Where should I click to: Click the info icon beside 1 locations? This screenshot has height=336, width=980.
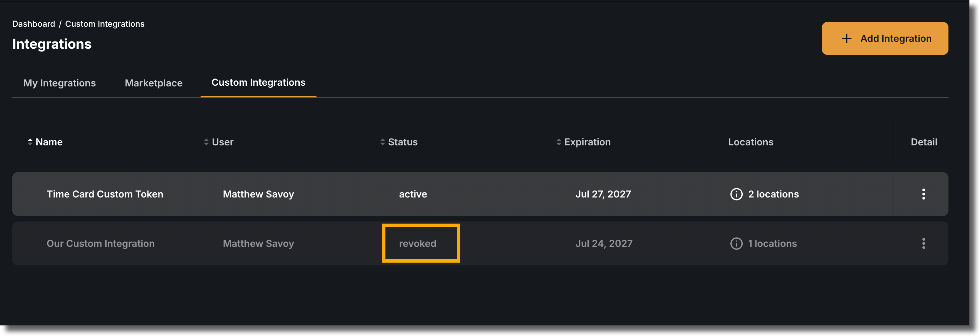[736, 243]
